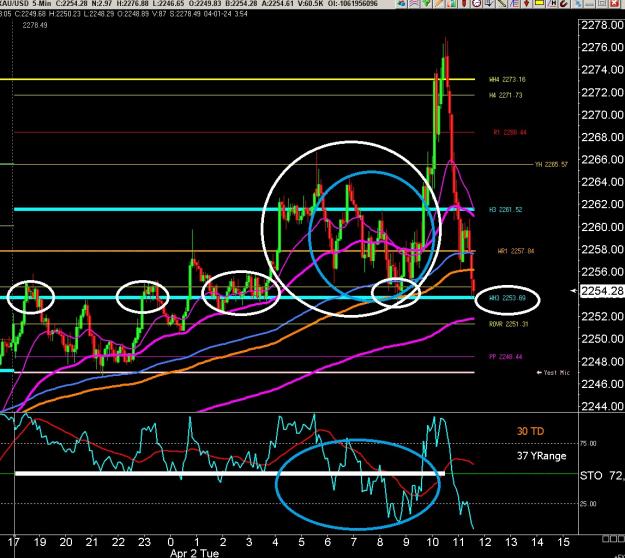Click the 30 TD indicator label
Screen dimensions: 625x558
pos(530,431)
